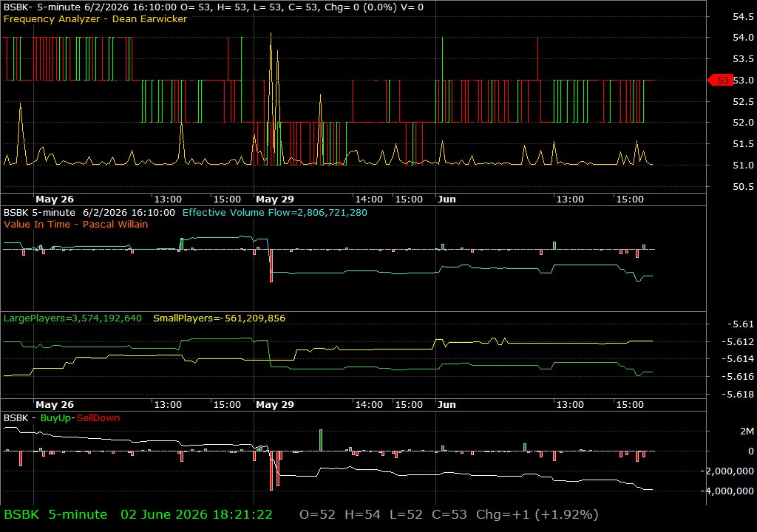Screen dimensions: 757x532
Task: Click the 2M volume axis label
Action: tap(747, 431)
